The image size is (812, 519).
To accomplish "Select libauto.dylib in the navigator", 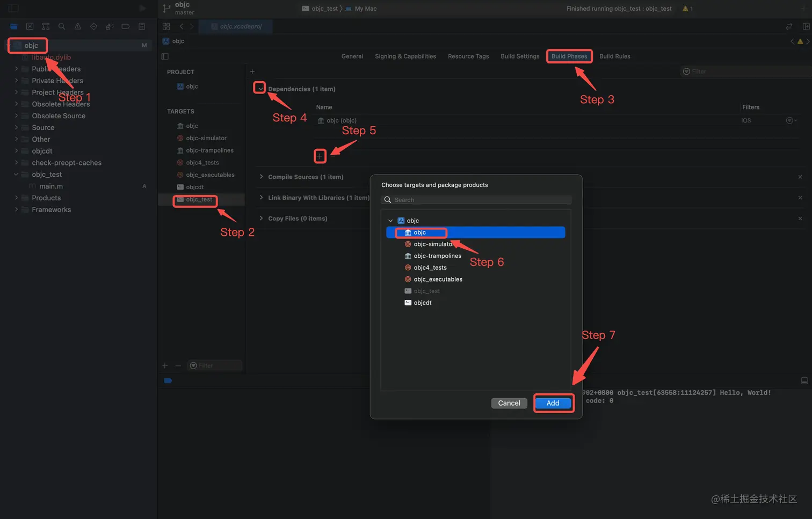I will pos(51,57).
